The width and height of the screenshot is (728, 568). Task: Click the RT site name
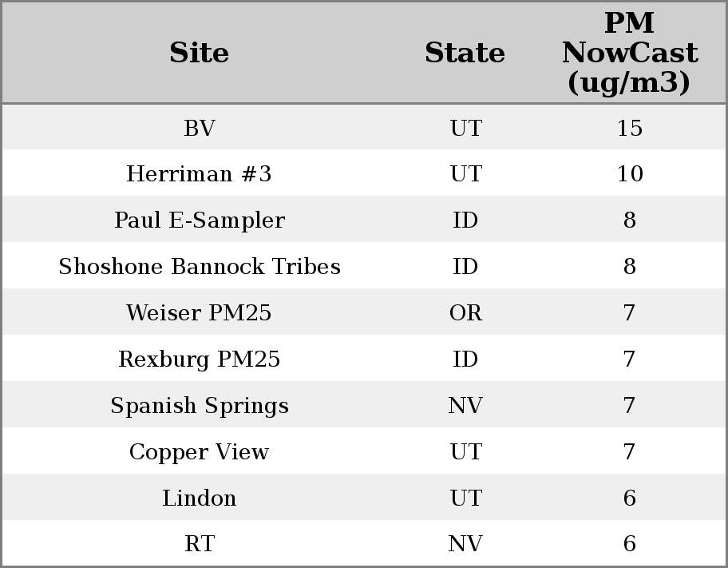point(200,544)
